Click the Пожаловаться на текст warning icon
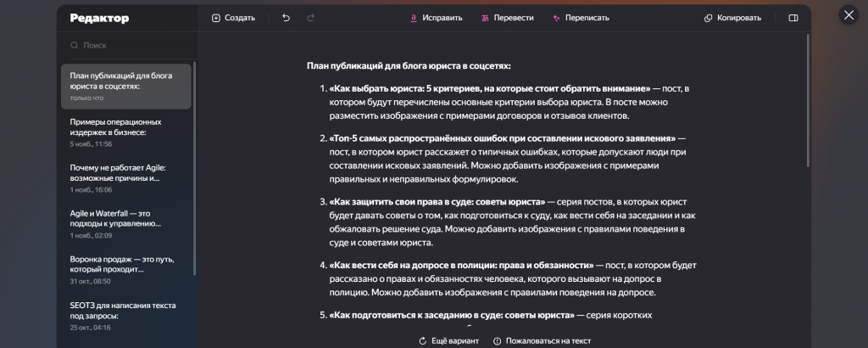The width and height of the screenshot is (868, 348). (497, 341)
